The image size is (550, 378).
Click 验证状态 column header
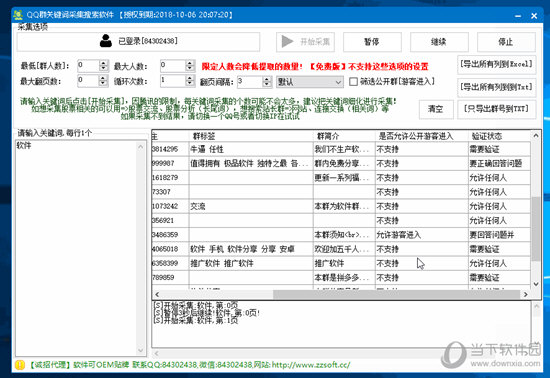[x=499, y=136]
